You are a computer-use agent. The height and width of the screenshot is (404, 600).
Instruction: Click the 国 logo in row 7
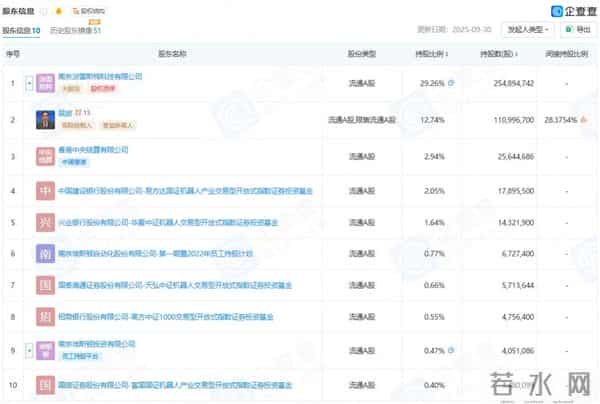click(x=45, y=285)
